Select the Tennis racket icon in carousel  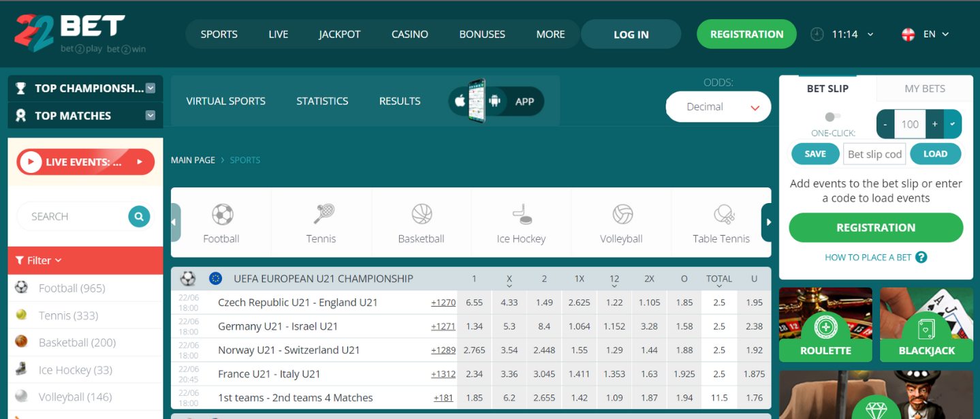pos(323,215)
